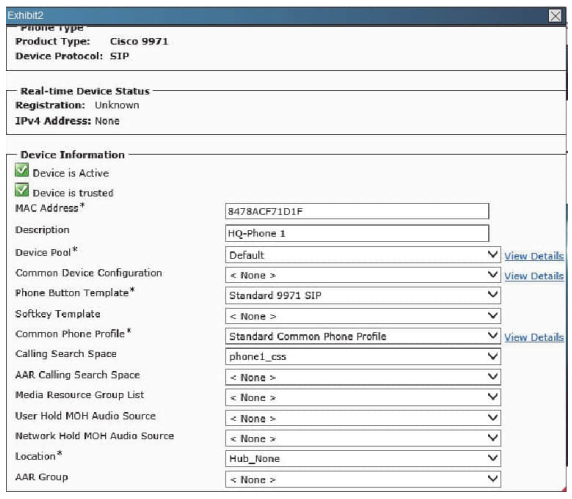The width and height of the screenshot is (572, 499).
Task: Open the Device Pool dropdown
Action: point(363,255)
